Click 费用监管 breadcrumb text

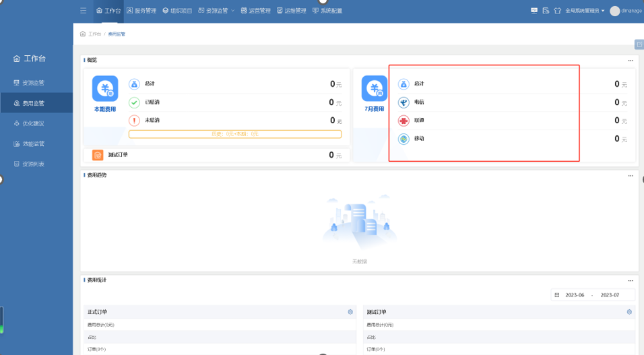point(117,34)
